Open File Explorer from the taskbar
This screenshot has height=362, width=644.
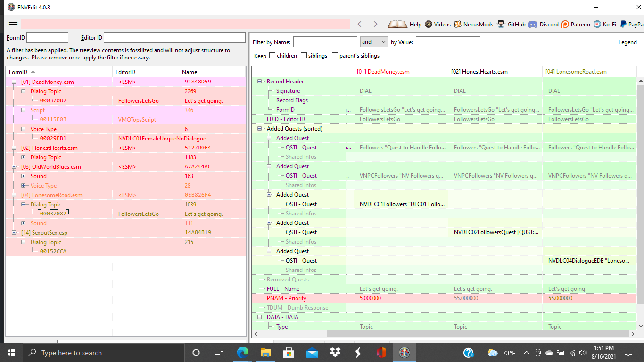pyautogui.click(x=266, y=353)
